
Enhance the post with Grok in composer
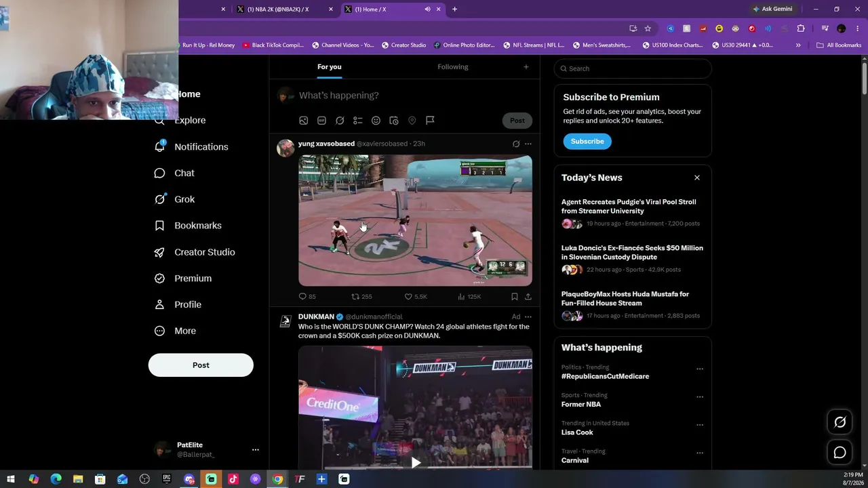tap(340, 121)
